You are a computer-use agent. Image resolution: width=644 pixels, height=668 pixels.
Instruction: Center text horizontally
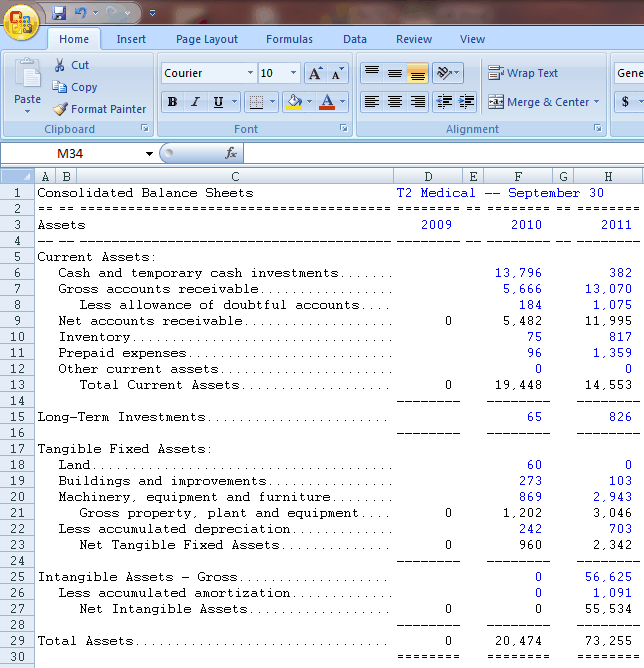pos(395,102)
